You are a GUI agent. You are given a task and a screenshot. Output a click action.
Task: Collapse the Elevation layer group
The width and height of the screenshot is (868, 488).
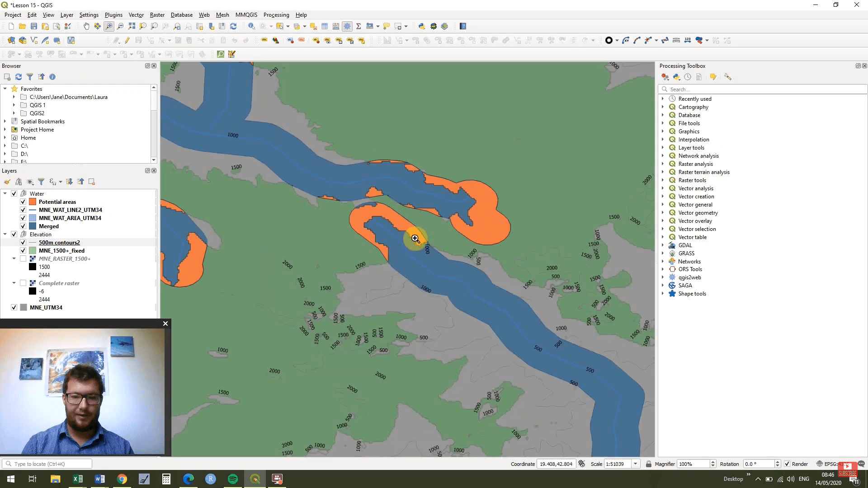[5, 235]
